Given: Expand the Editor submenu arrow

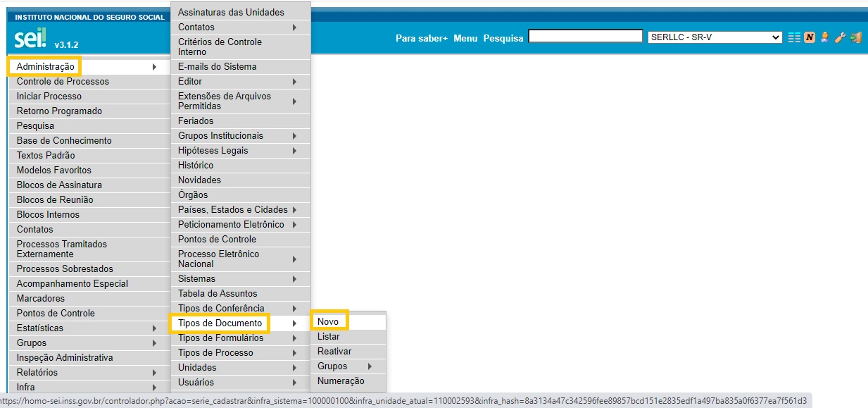Looking at the screenshot, I should click(x=294, y=82).
